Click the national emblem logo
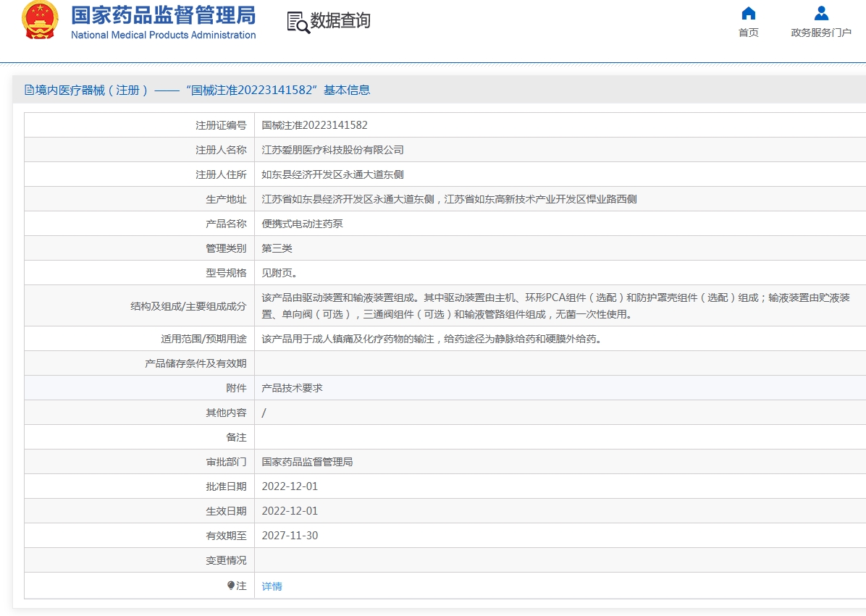 coord(40,20)
